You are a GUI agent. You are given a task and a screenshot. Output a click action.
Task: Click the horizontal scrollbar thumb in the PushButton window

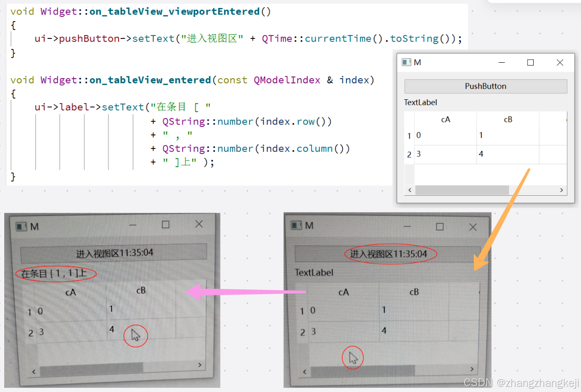462,190
